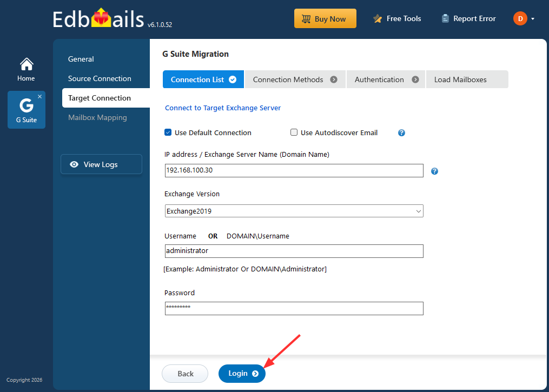This screenshot has width=549, height=392.
Task: Click the help icon beside the IP address field
Action: click(434, 171)
